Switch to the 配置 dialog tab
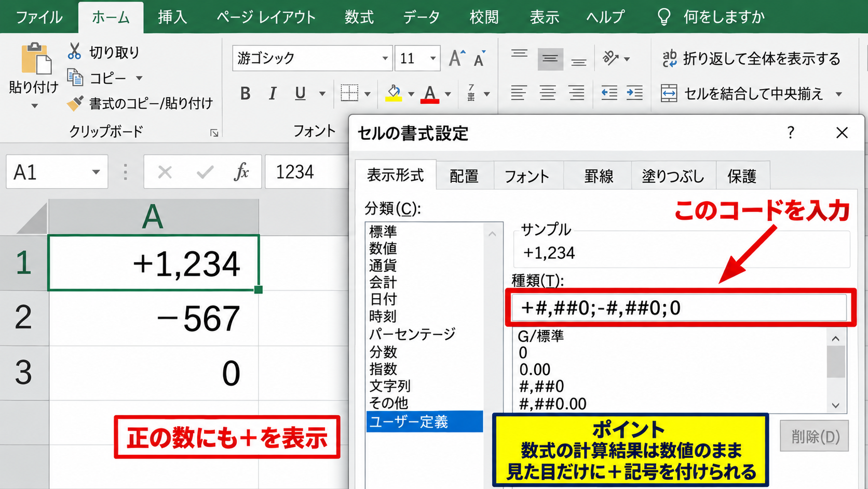Viewport: 868px width, 489px height. tap(464, 176)
